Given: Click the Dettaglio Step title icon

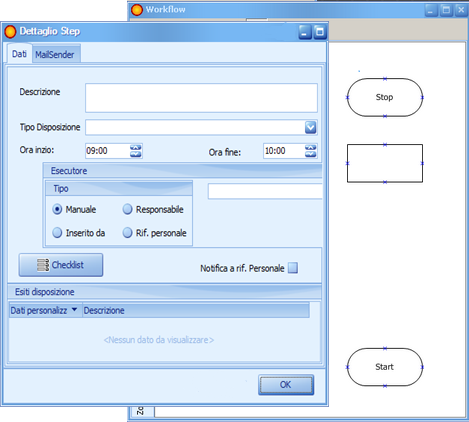Looking at the screenshot, I should point(10,32).
